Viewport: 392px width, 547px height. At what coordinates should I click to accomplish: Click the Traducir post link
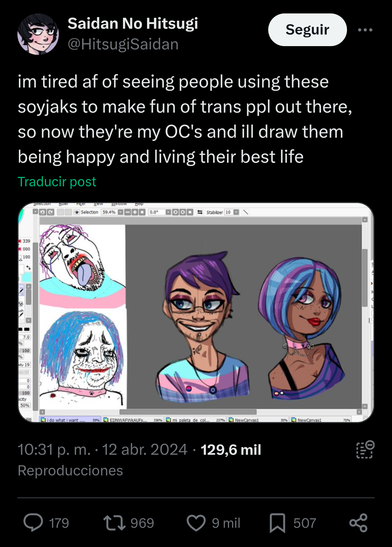click(57, 182)
